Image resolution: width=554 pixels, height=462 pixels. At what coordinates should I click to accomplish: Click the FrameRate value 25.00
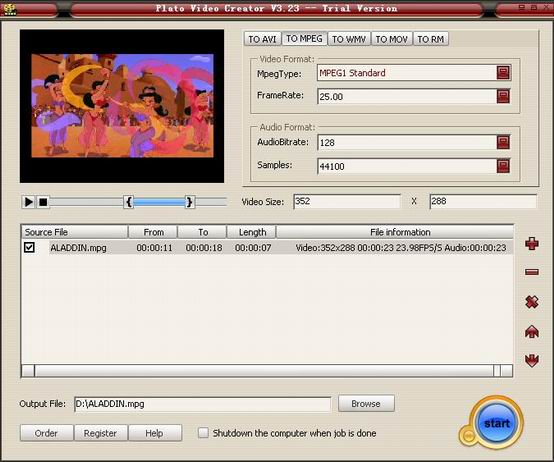click(331, 96)
